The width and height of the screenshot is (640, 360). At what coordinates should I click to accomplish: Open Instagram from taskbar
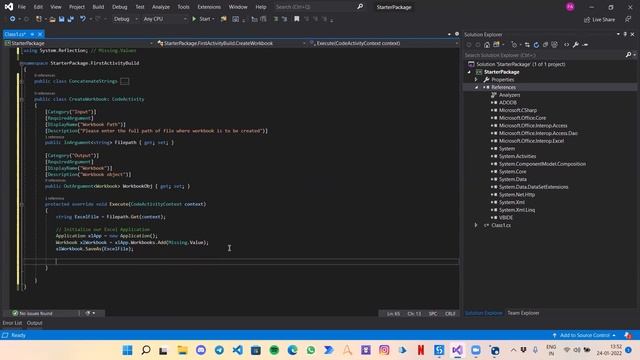tap(384, 350)
